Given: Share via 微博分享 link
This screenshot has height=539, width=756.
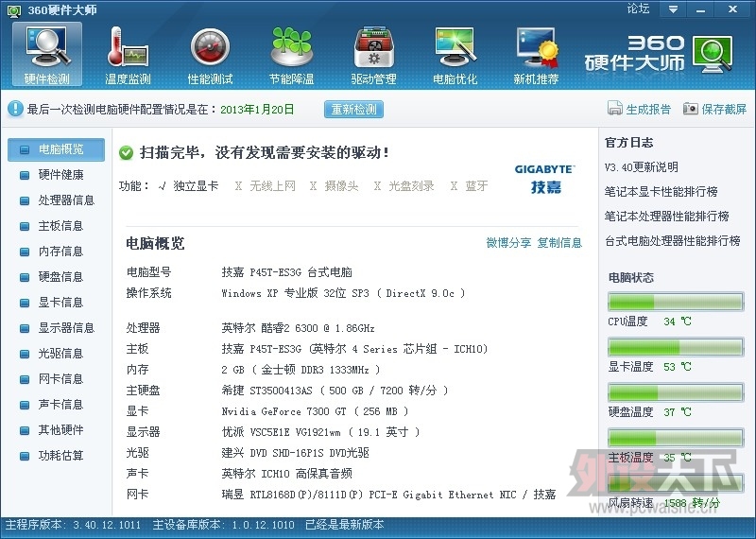Looking at the screenshot, I should tap(508, 243).
